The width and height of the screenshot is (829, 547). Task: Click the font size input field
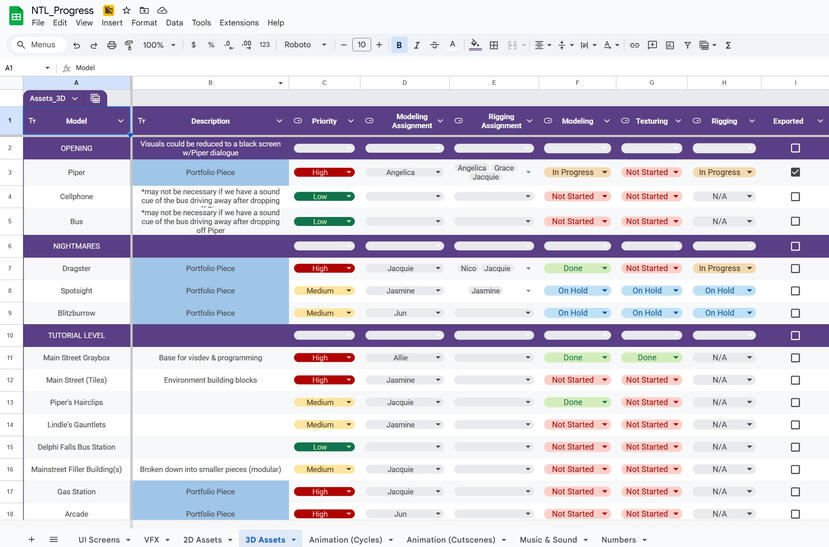coord(361,45)
